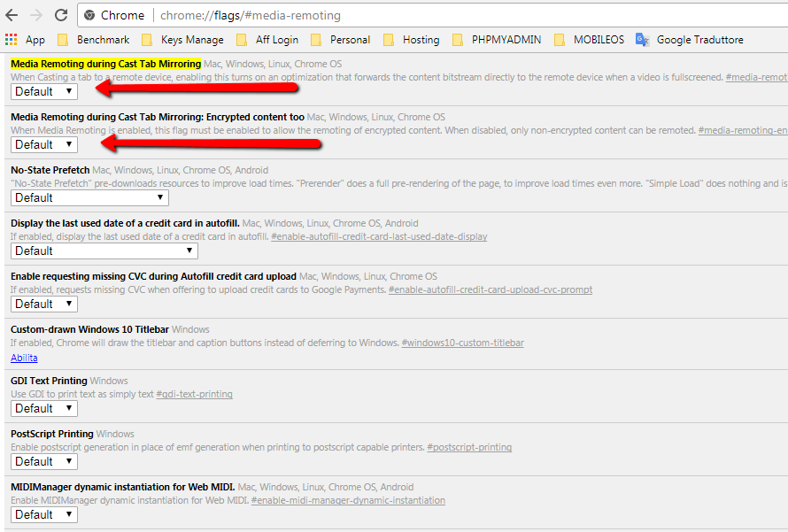788x532 pixels.
Task: Open the Hosting bookmark folder
Action: click(x=412, y=40)
